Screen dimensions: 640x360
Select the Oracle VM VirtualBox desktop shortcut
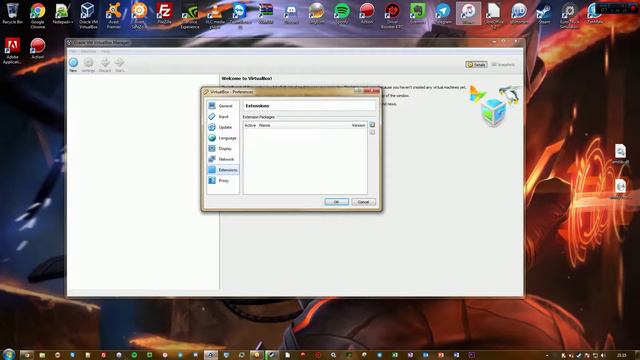pyautogui.click(x=88, y=16)
